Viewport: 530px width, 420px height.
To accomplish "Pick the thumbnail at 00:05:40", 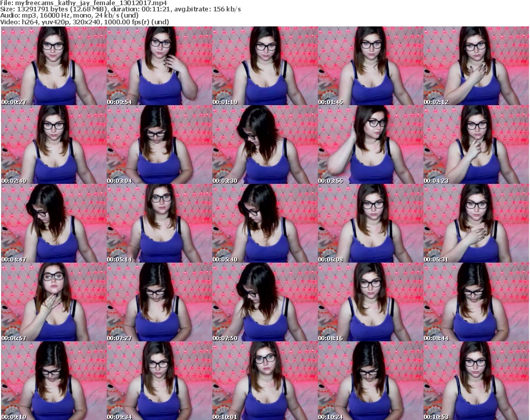I will [264, 224].
